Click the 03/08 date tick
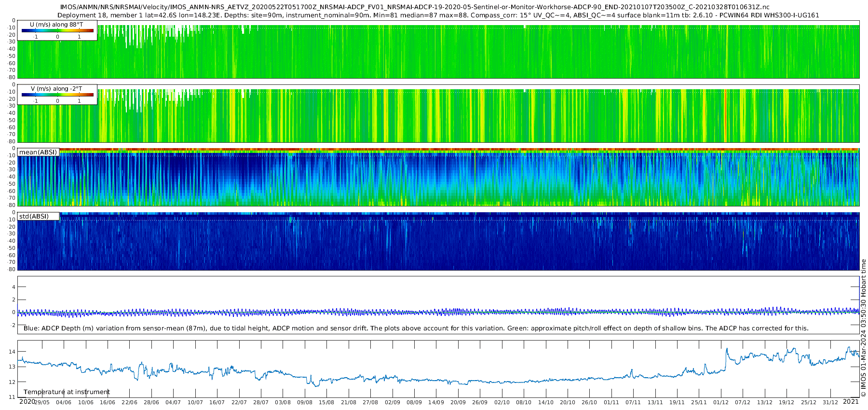The height and width of the screenshot is (410, 868). tap(283, 402)
